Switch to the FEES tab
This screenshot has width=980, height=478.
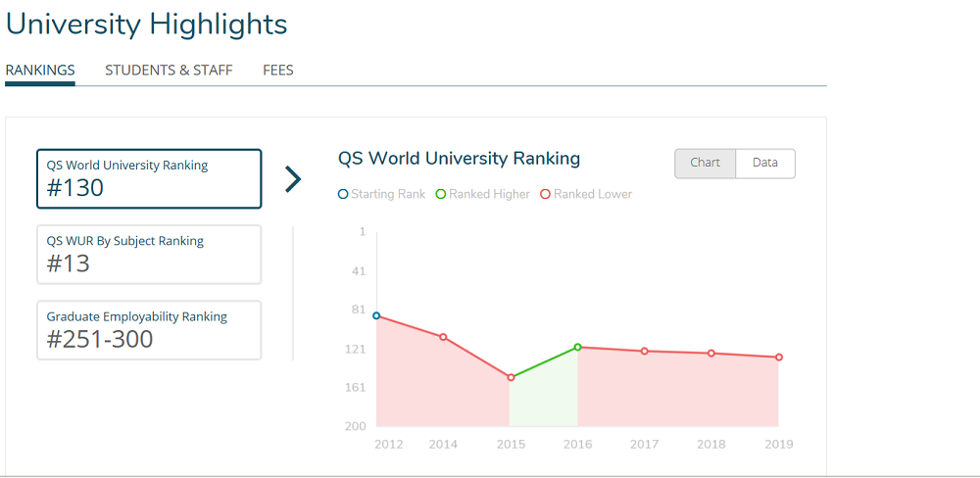pyautogui.click(x=278, y=71)
